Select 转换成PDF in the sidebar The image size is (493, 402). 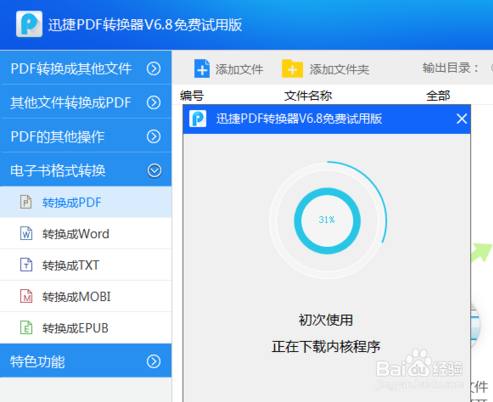pyautogui.click(x=86, y=202)
